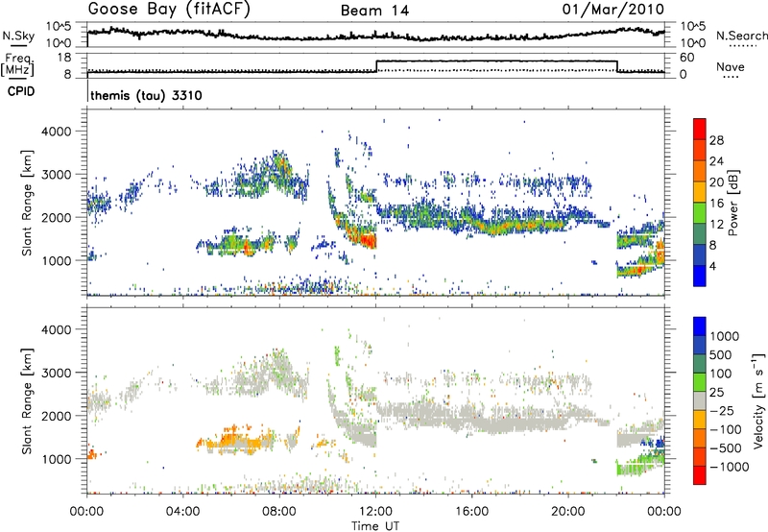Click the "Time UT" axis title

[375, 526]
